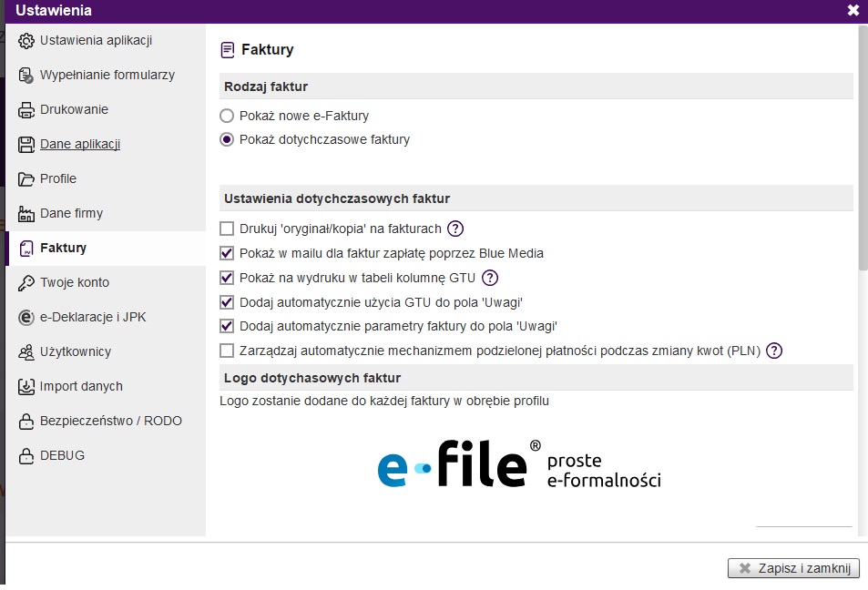Click the settings panel vertical scrollbar

863,146
